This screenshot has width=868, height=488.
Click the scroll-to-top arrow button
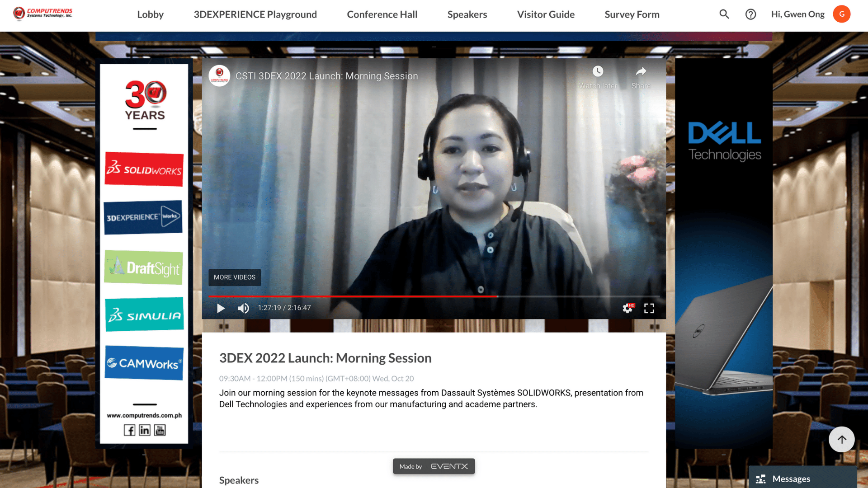tap(841, 439)
